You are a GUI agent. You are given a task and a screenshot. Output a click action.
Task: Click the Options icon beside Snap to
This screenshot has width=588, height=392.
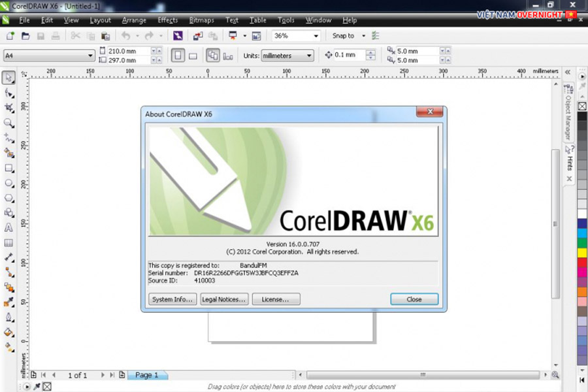pos(376,36)
